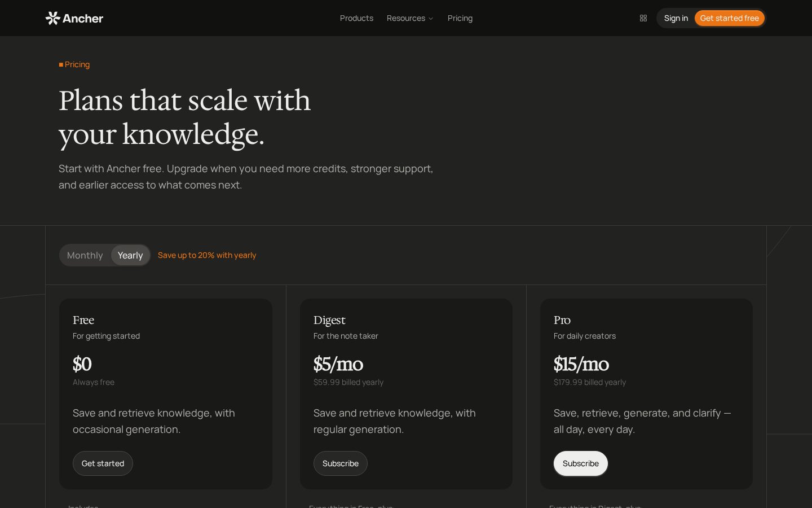Subscribe to the Pro plan

(x=581, y=463)
